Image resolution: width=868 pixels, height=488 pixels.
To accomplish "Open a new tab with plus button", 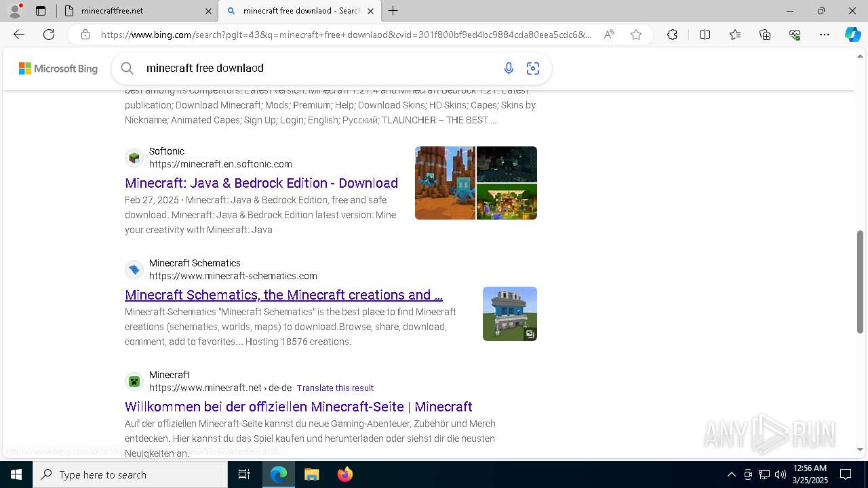I will 393,11.
